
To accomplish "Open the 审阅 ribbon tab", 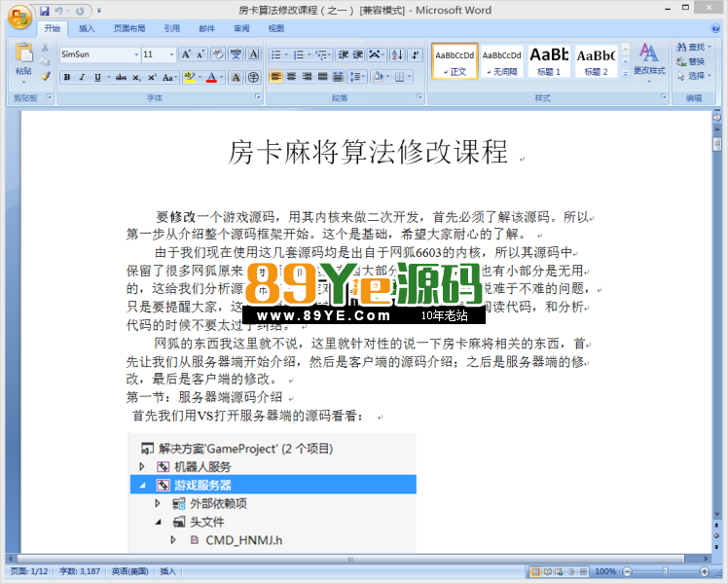I will click(241, 29).
